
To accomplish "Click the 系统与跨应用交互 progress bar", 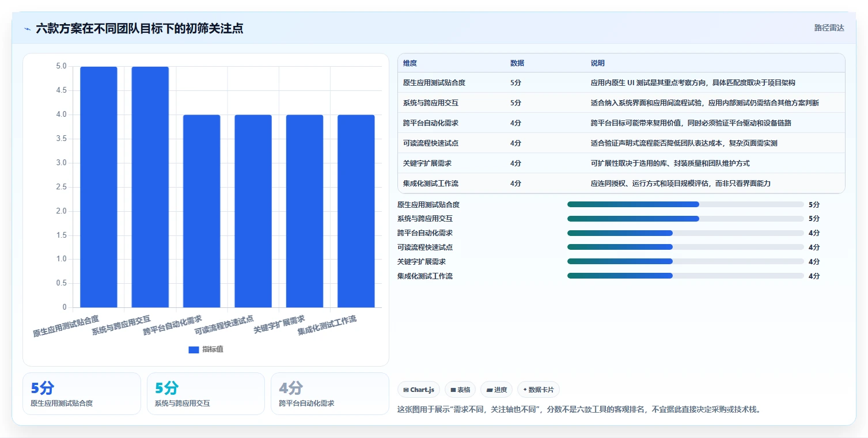I will [x=685, y=219].
